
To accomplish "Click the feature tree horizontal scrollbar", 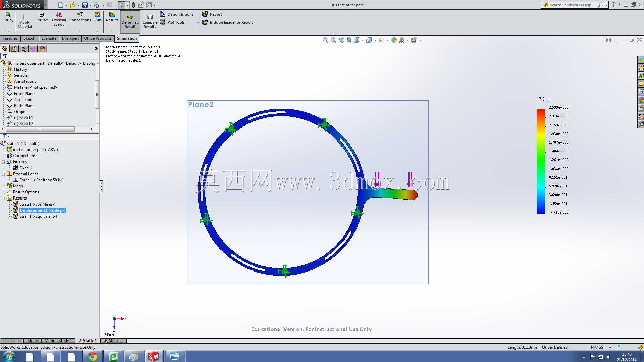I will 40,129.
